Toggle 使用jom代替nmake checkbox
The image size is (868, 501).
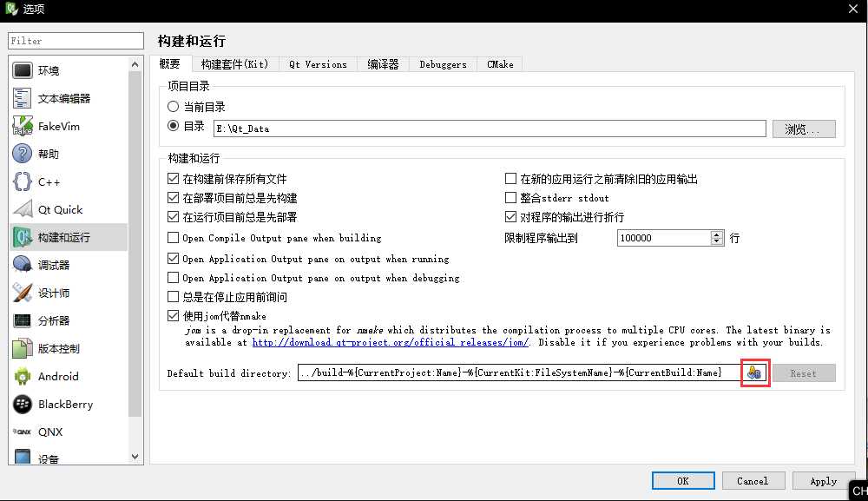(x=174, y=315)
